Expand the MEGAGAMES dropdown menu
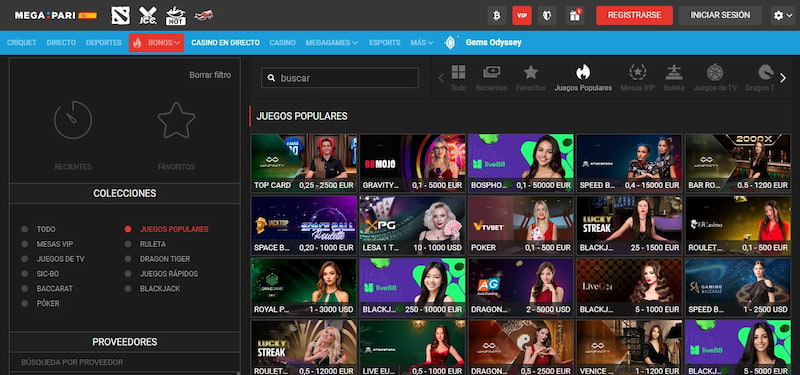 (332, 43)
